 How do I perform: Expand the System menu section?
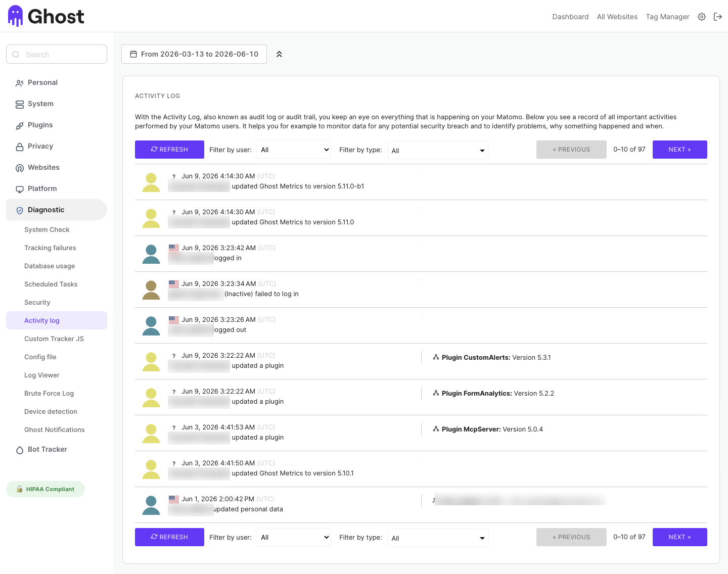click(x=57, y=104)
